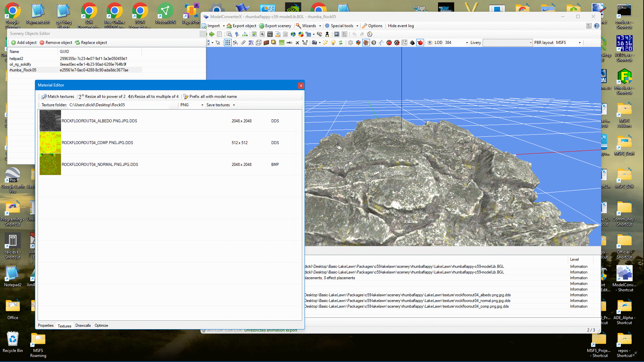The height and width of the screenshot is (362, 644).
Task: Click the camera screenshot icon
Action: tap(314, 43)
